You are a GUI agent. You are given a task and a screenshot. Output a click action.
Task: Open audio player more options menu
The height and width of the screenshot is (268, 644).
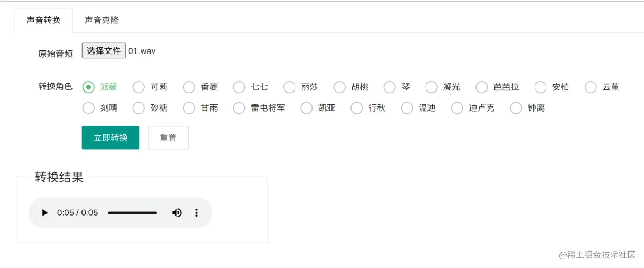pos(196,213)
